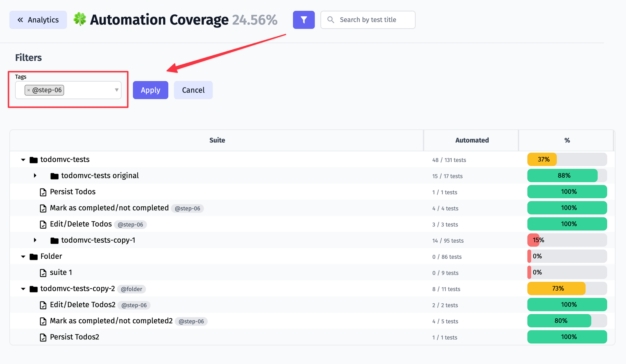The width and height of the screenshot is (626, 364).
Task: Click the 15% progress bar for todomvc-tests-copy-1
Action: click(567, 240)
